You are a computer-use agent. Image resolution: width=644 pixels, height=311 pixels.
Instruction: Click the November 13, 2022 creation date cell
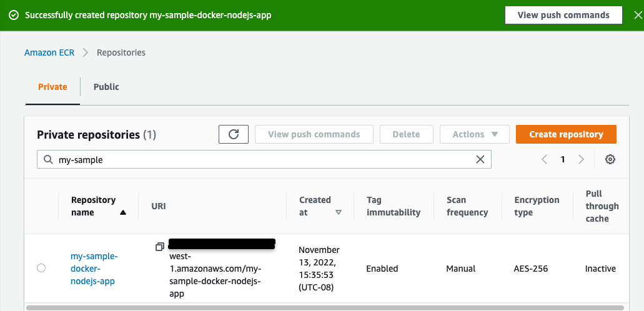coord(319,269)
